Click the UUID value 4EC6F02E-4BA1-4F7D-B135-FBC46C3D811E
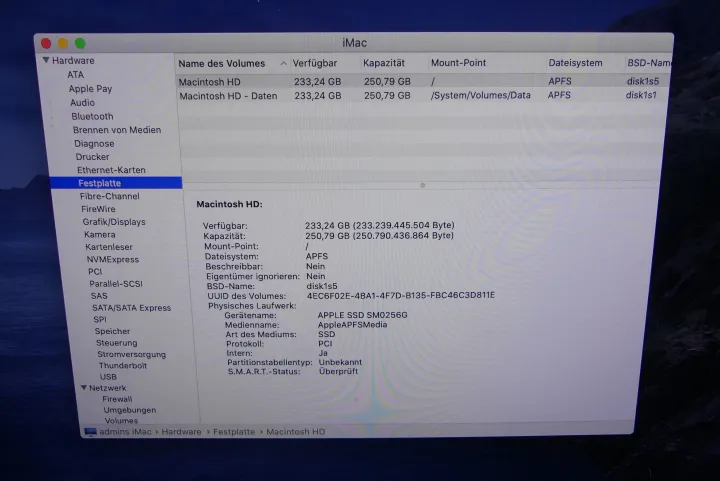Image resolution: width=720 pixels, height=481 pixels. coord(401,295)
